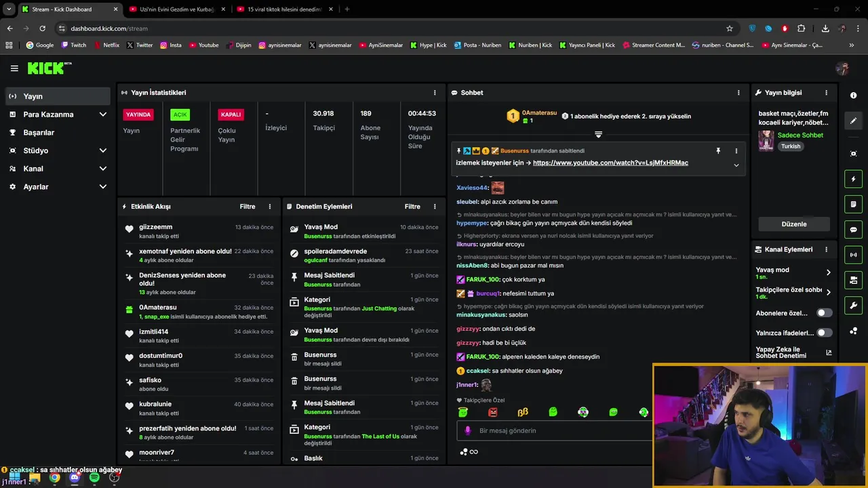Open Yayın İstatistikleri panel options menu
Viewport: 868px width, 488px height.
pyautogui.click(x=435, y=92)
